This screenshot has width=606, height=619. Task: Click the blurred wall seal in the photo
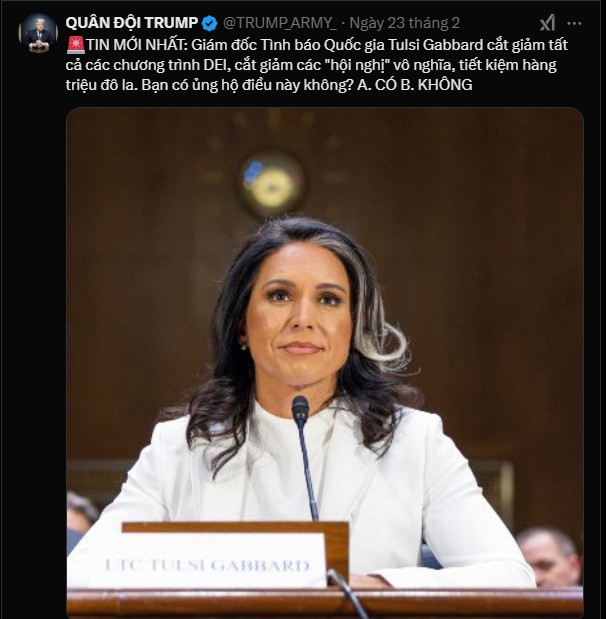(271, 184)
